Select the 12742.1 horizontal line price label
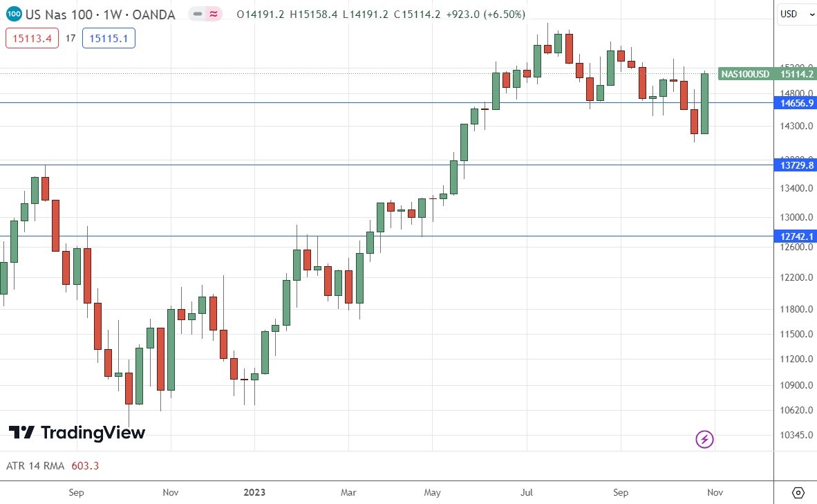 (x=797, y=236)
